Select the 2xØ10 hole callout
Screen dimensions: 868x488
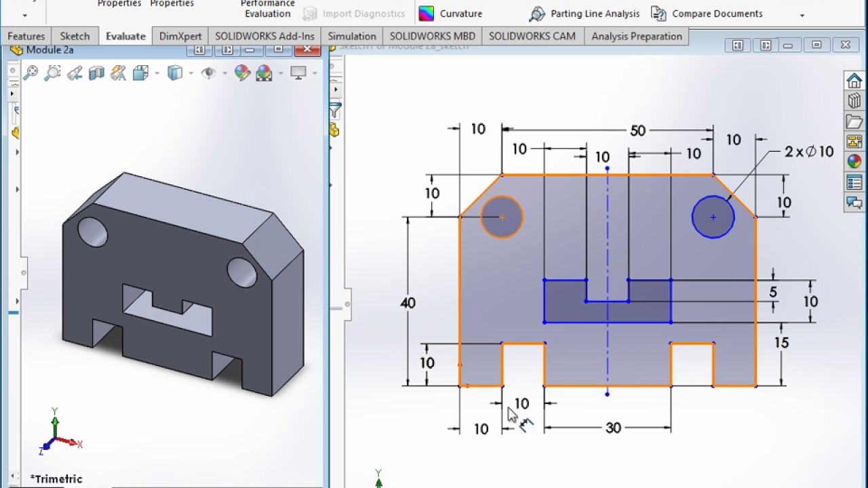point(809,152)
